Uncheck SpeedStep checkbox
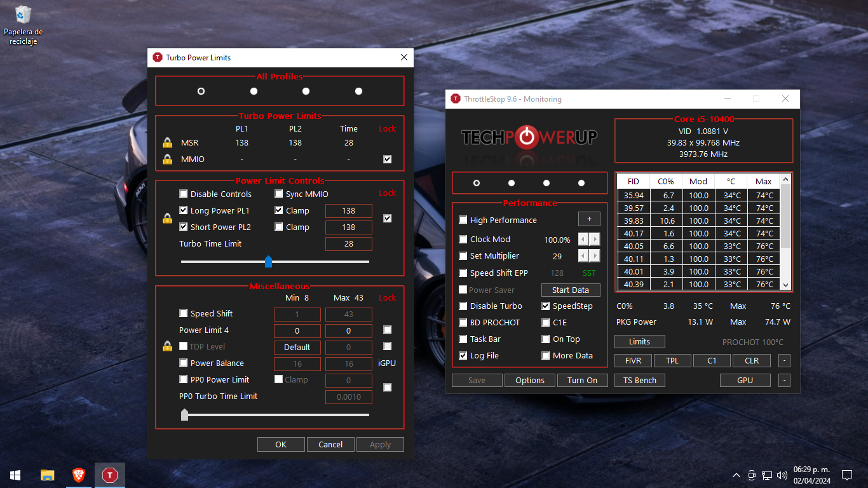868x488 pixels. [x=546, y=306]
